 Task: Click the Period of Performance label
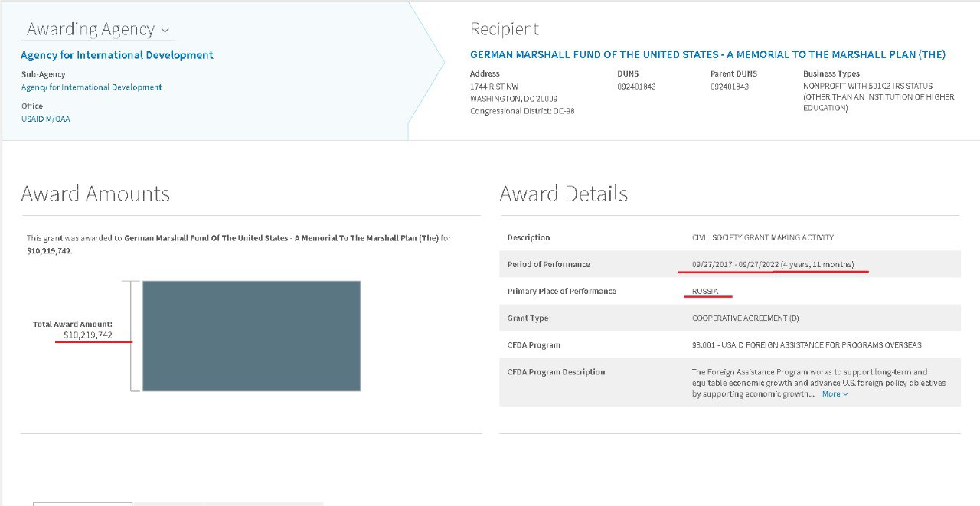pyautogui.click(x=549, y=264)
